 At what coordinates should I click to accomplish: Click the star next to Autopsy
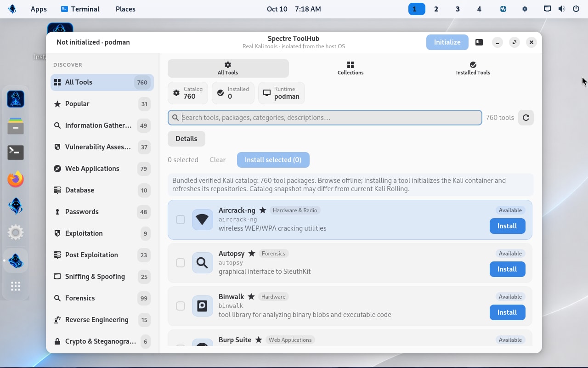252,254
